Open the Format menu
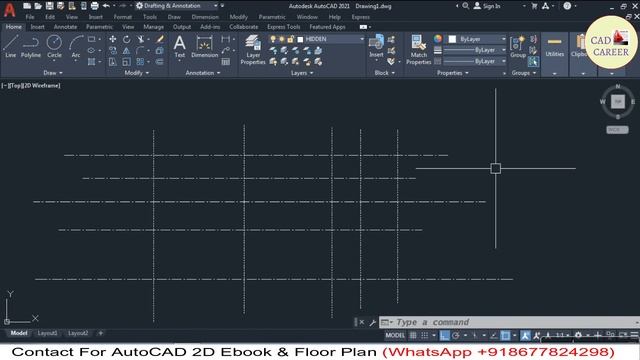This screenshot has height=360, width=640. click(122, 17)
